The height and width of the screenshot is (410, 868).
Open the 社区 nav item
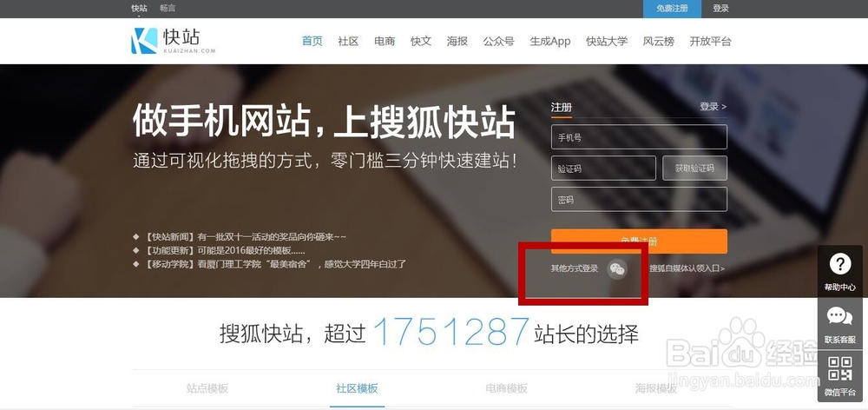point(348,41)
